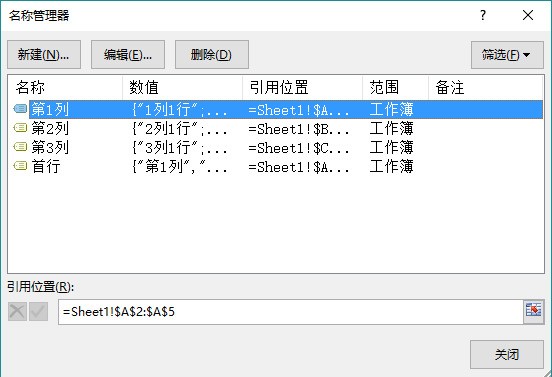Click the cancel X icon beside reference box

pyautogui.click(x=17, y=312)
